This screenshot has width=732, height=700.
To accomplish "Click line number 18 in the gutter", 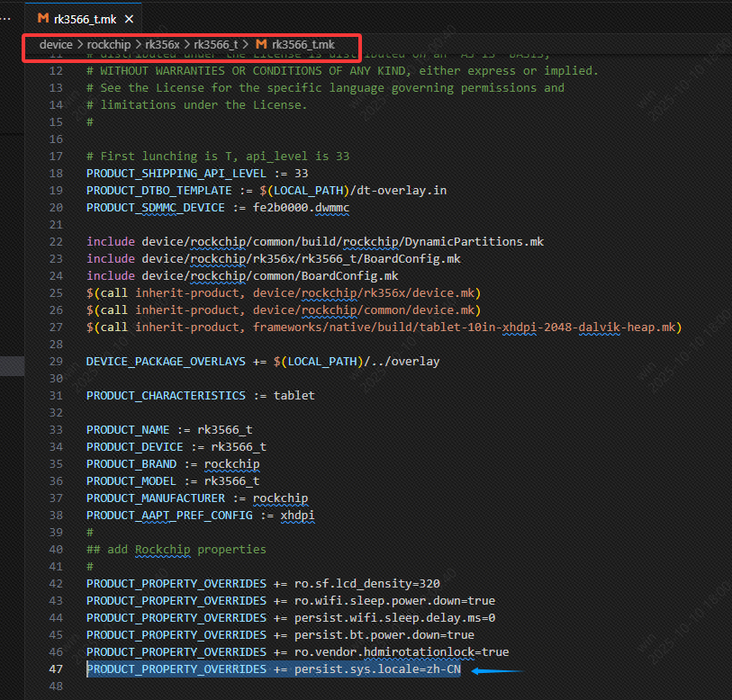I will point(56,173).
